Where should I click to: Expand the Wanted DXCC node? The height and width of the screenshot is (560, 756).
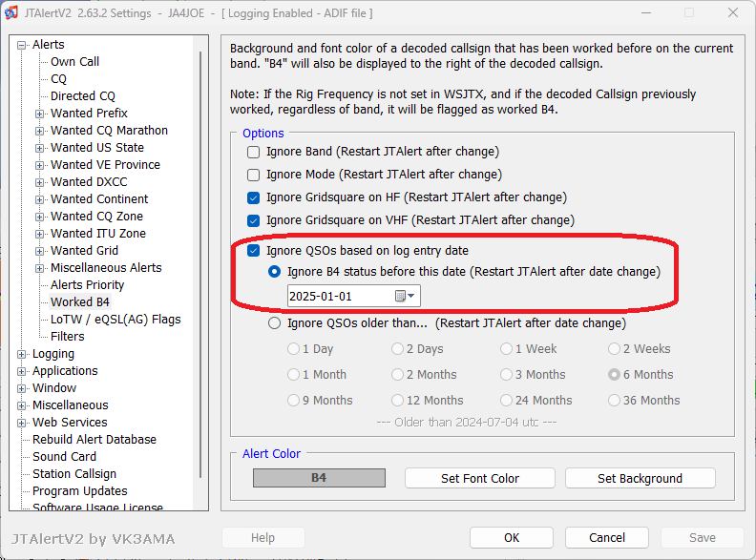coord(39,182)
